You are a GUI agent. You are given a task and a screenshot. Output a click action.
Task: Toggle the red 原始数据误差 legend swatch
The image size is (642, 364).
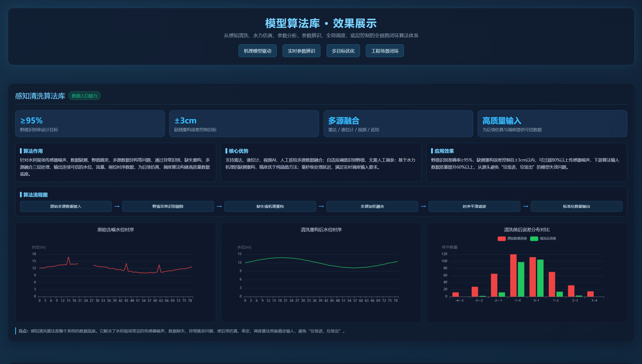click(502, 239)
